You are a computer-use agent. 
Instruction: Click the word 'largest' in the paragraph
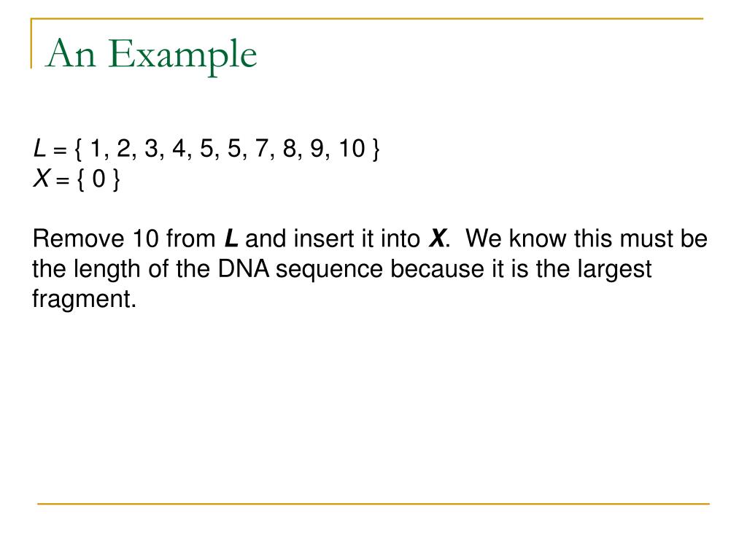pyautogui.click(x=614, y=270)
